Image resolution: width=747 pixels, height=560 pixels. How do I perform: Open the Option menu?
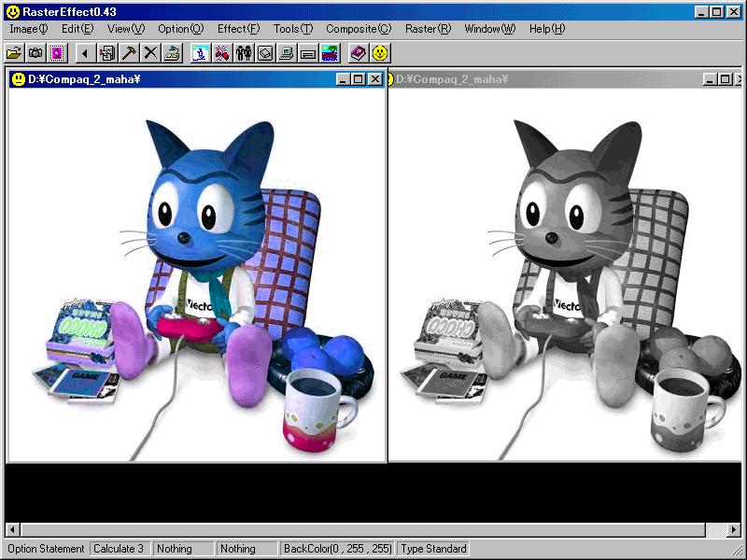tap(181, 29)
